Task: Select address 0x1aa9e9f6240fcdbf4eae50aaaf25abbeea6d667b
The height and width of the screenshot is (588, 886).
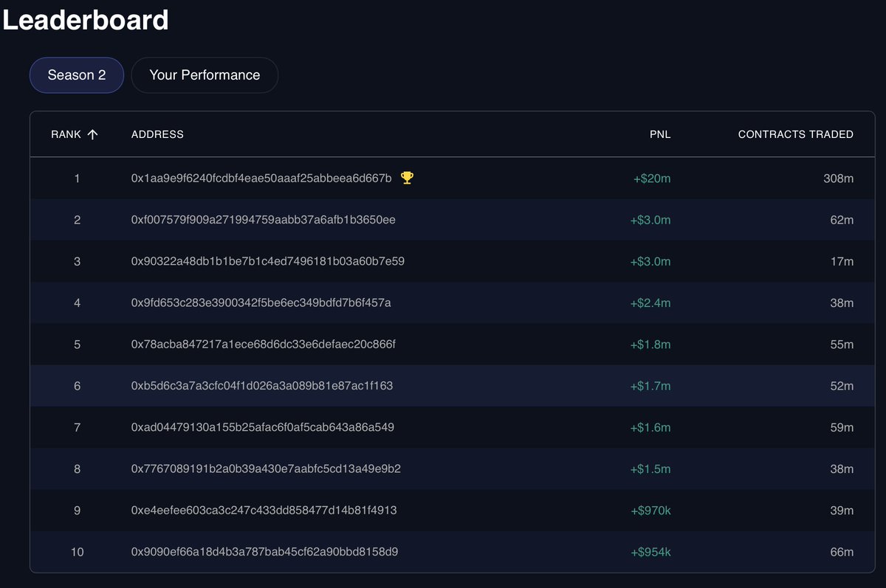Action: coord(261,178)
